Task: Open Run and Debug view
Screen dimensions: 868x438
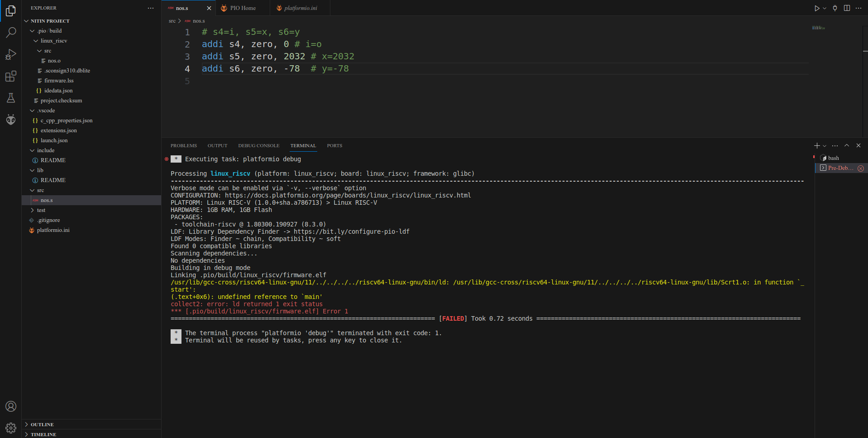Action: (x=11, y=54)
